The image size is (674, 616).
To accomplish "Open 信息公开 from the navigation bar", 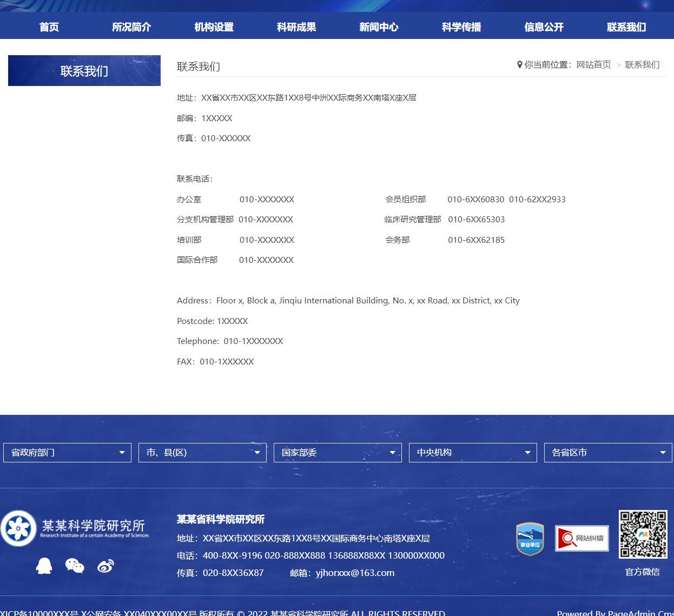I will tap(544, 27).
